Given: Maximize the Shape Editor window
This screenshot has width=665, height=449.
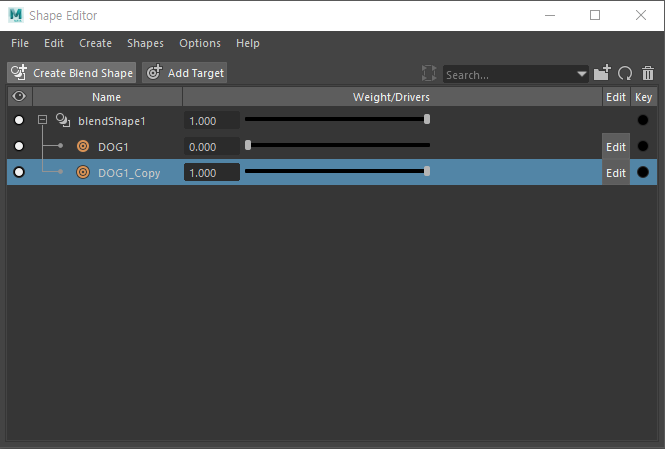Looking at the screenshot, I should coord(595,15).
